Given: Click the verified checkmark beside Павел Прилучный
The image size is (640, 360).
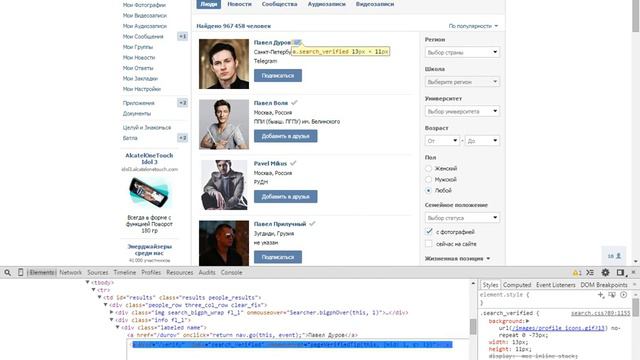Looking at the screenshot, I should tap(312, 224).
